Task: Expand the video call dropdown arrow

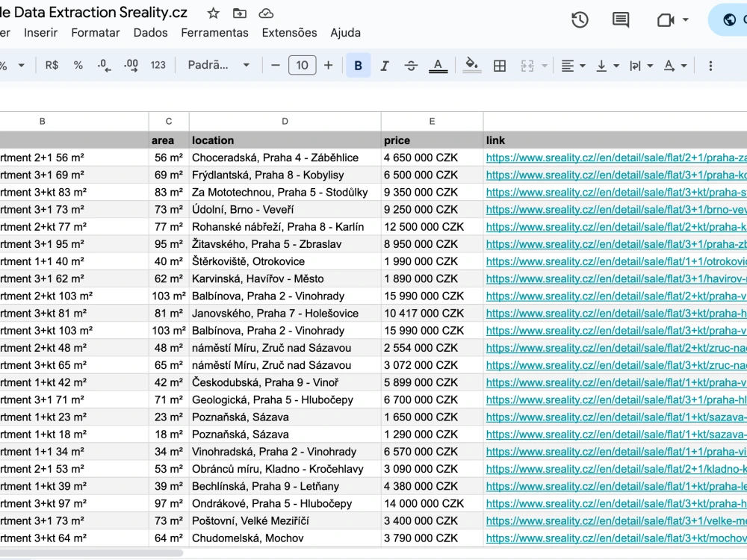Action: (686, 20)
